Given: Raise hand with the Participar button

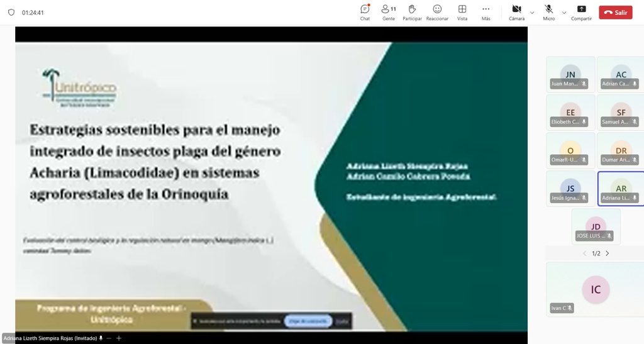Looking at the screenshot, I should tap(412, 13).
